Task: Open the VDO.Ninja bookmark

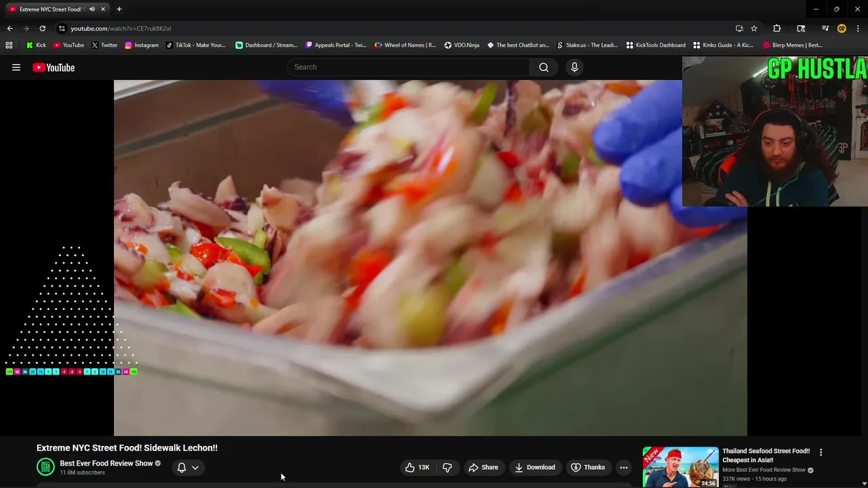Action: (x=462, y=45)
